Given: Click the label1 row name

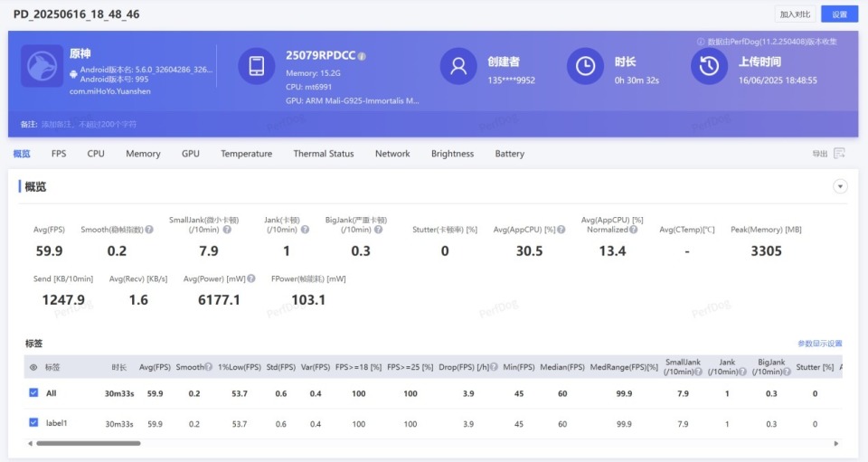Looking at the screenshot, I should (56, 423).
